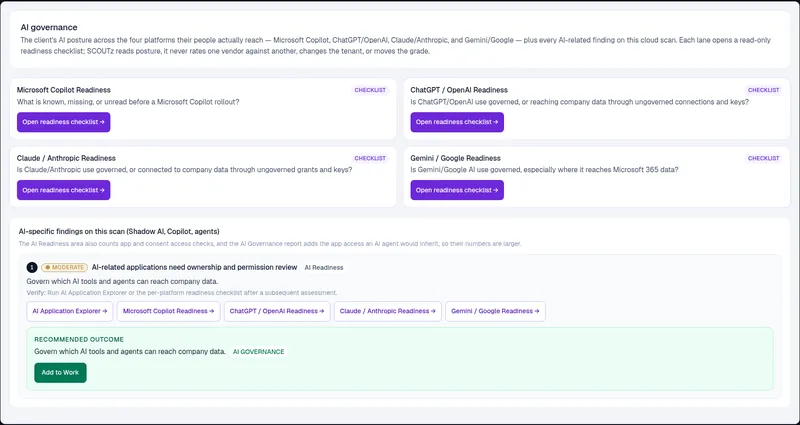Click the AI GOVERNANCE tag in recommended outcome
This screenshot has height=425, width=800.
pyautogui.click(x=259, y=352)
